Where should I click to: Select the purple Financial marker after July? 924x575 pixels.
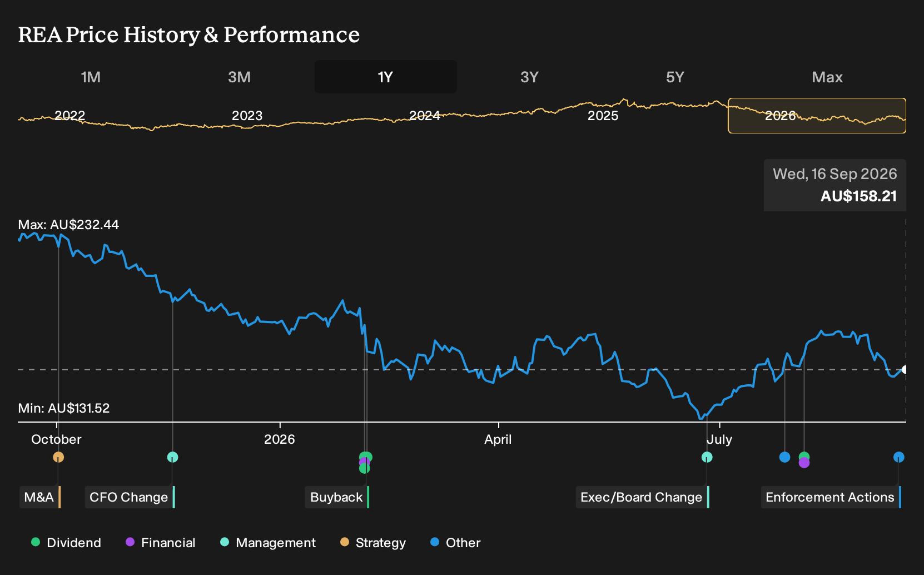pyautogui.click(x=804, y=463)
